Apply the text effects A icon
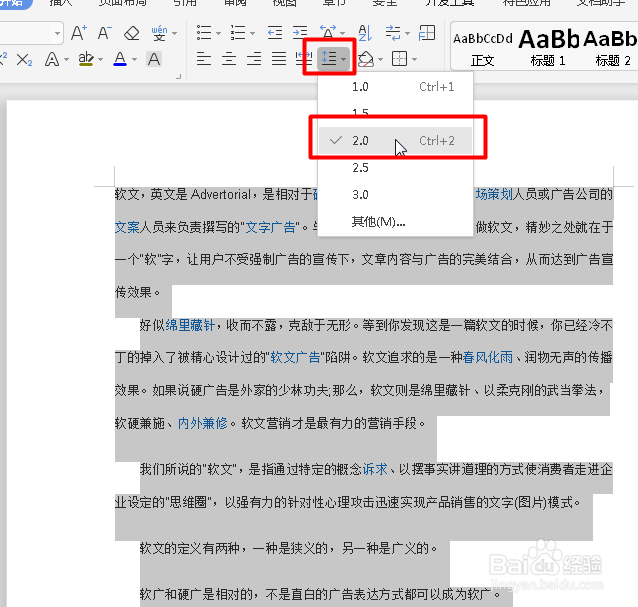The image size is (638, 607). click(52, 59)
